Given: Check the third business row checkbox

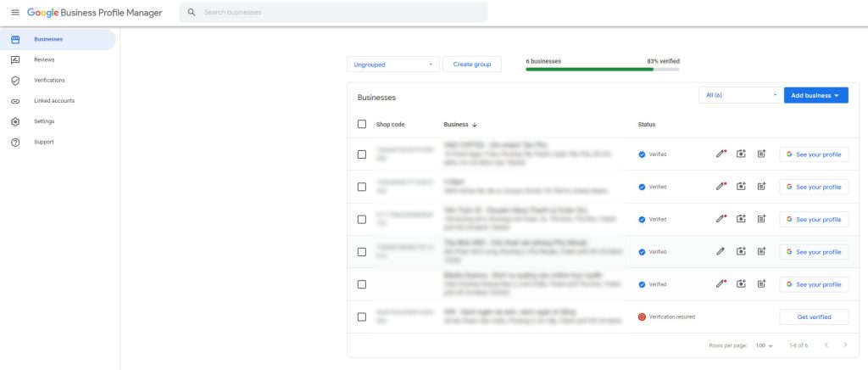Looking at the screenshot, I should pyautogui.click(x=361, y=219).
